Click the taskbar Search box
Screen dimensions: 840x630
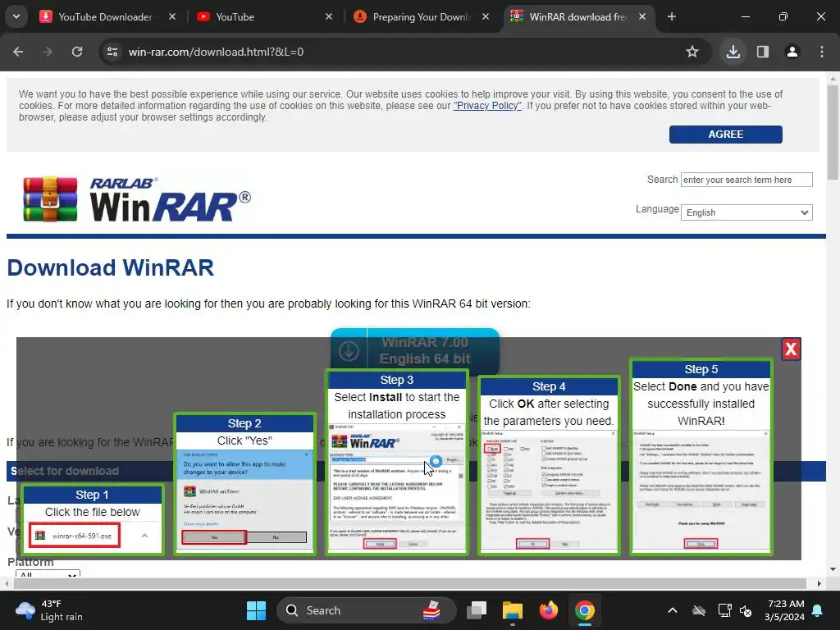pos(367,610)
